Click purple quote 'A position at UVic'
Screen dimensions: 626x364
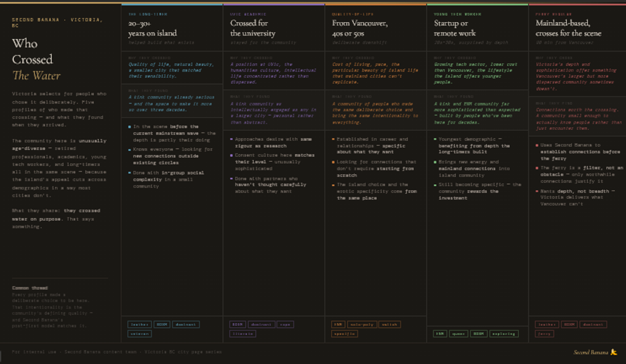point(273,73)
